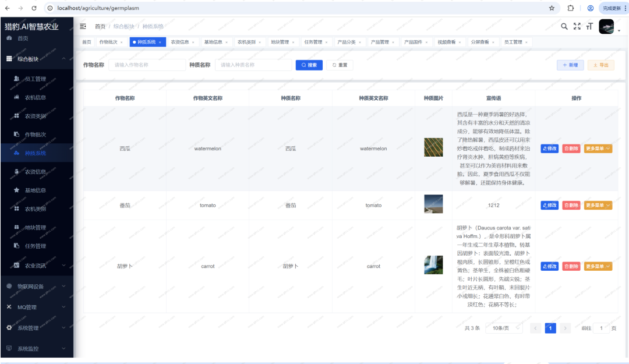
Task: Click the blue 搜索 button
Action: coord(309,65)
